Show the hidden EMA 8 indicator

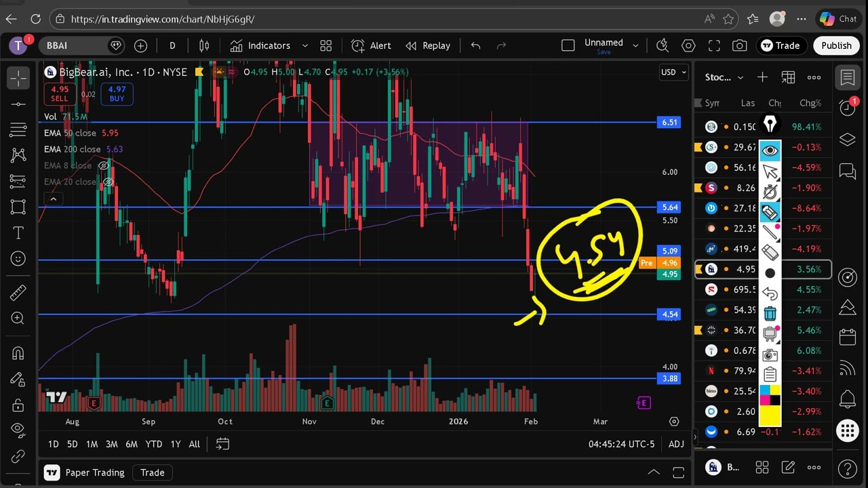click(104, 165)
